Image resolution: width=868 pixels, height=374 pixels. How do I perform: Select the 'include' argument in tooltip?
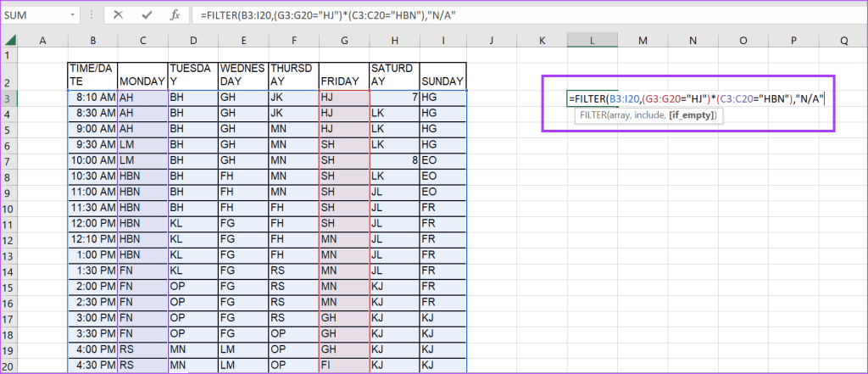[662, 115]
